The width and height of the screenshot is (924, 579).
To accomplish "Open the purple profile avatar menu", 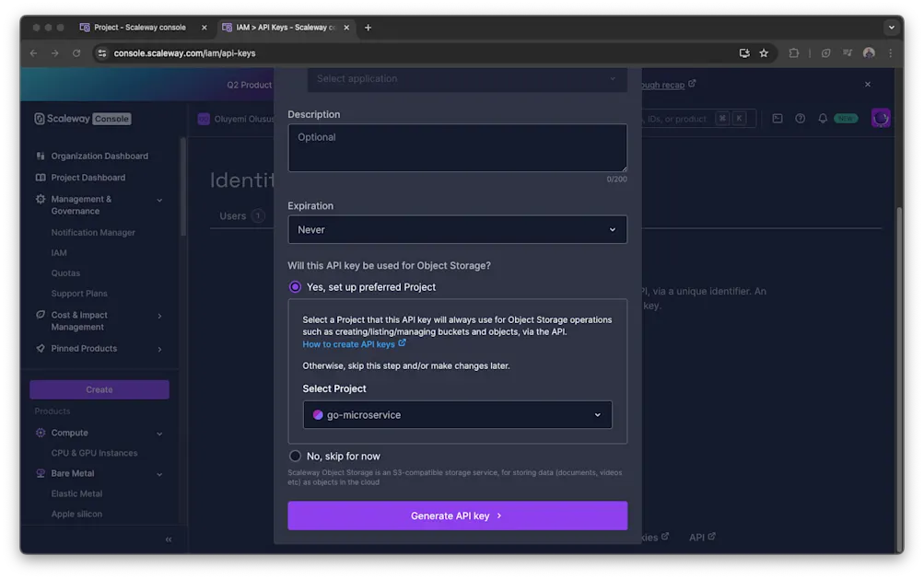I will (x=880, y=118).
